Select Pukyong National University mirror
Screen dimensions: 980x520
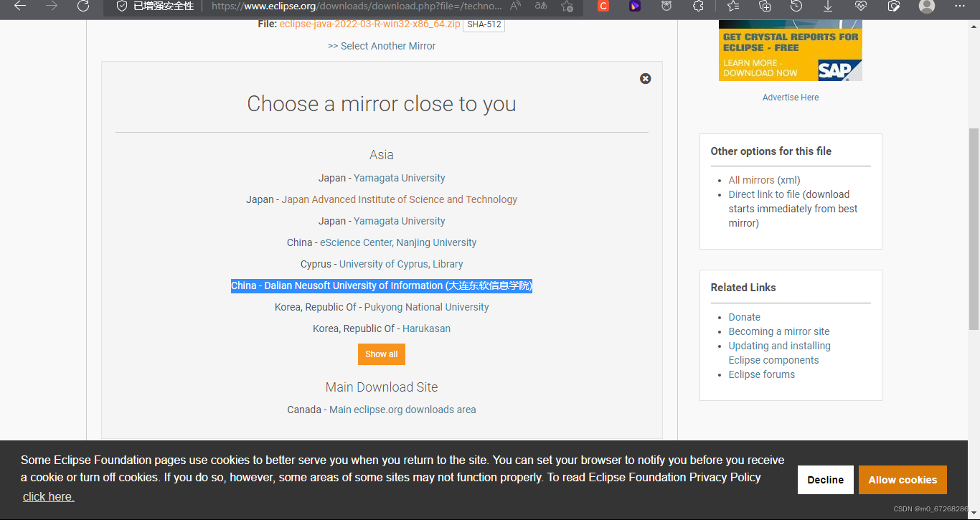pyautogui.click(x=427, y=307)
